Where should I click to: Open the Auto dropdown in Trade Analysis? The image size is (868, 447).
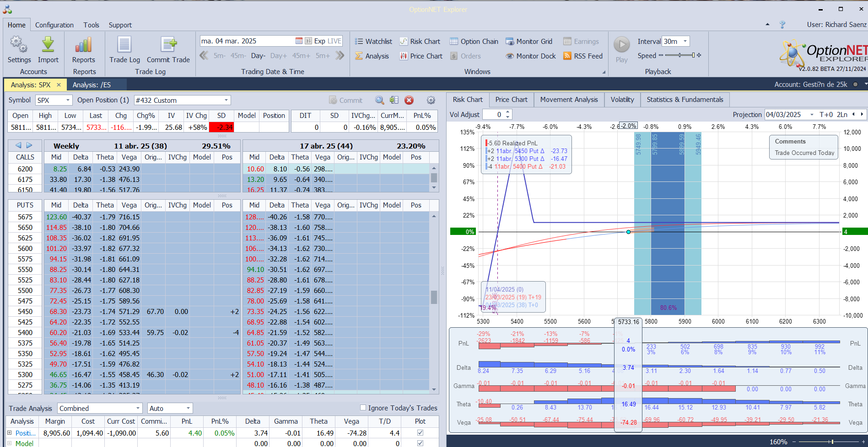click(188, 408)
